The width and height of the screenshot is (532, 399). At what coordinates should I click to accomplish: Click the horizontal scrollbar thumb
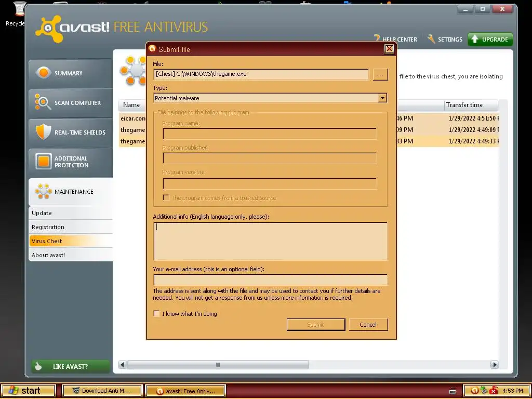218,365
